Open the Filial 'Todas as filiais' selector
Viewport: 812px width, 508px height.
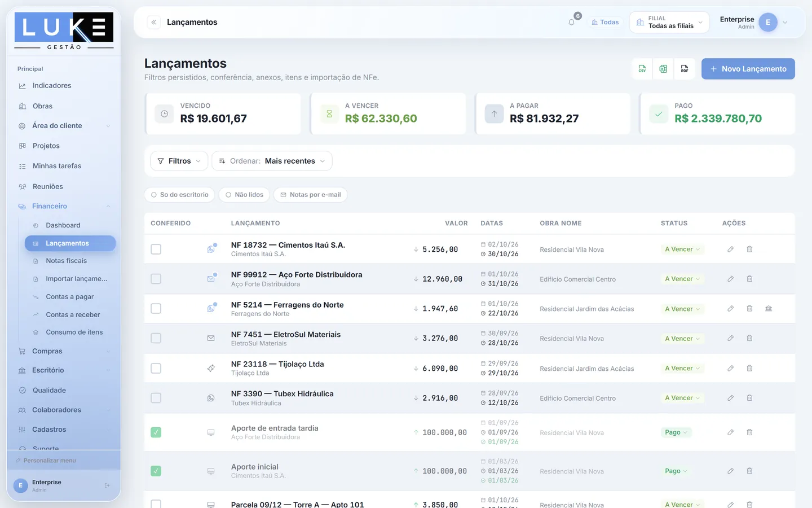(669, 22)
